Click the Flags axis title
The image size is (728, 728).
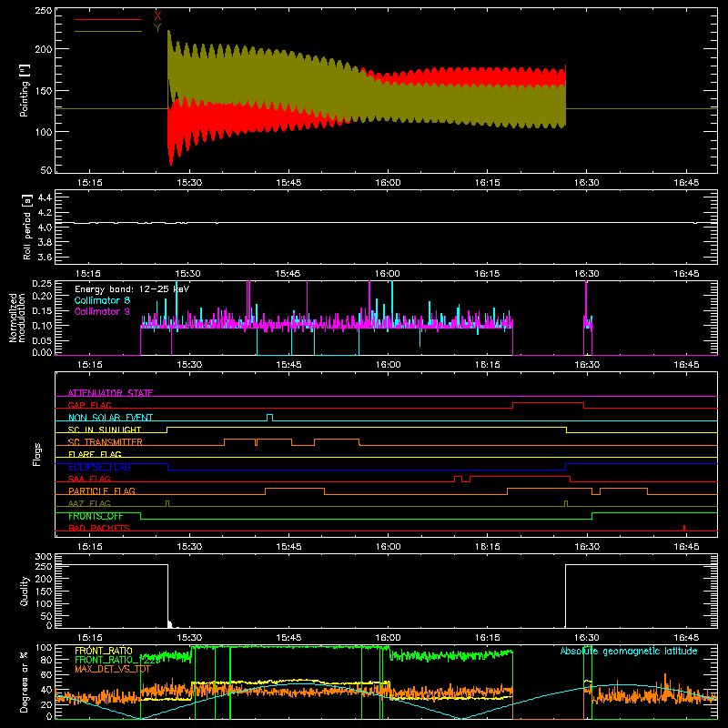pos(36,454)
